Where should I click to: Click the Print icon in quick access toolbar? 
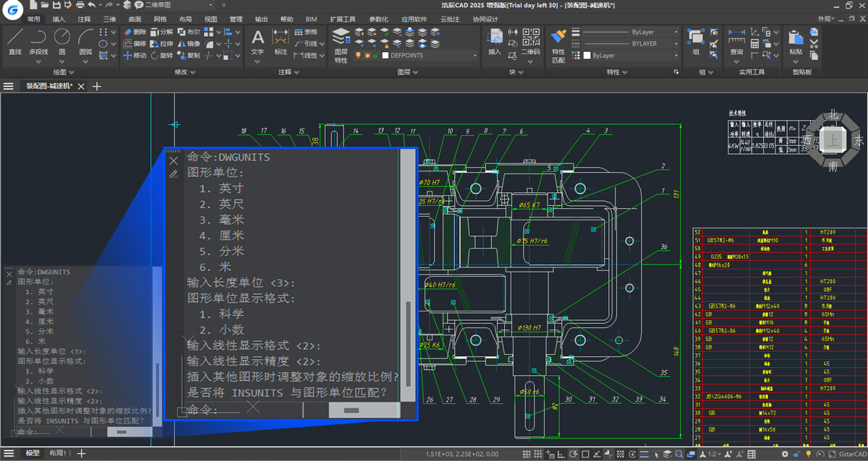pyautogui.click(x=79, y=5)
